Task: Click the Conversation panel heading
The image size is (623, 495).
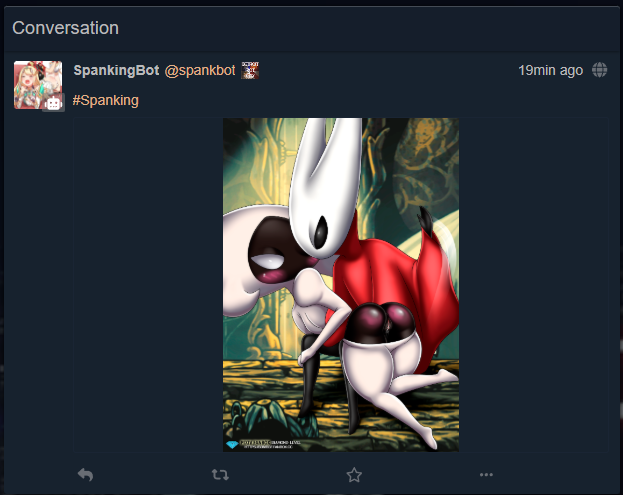Action: (x=66, y=28)
